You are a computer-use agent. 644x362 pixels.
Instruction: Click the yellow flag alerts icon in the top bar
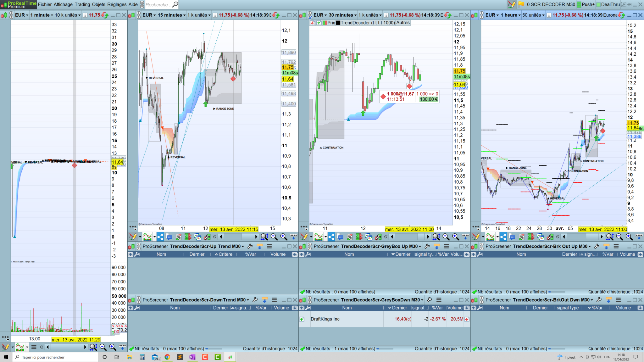pos(521,4)
